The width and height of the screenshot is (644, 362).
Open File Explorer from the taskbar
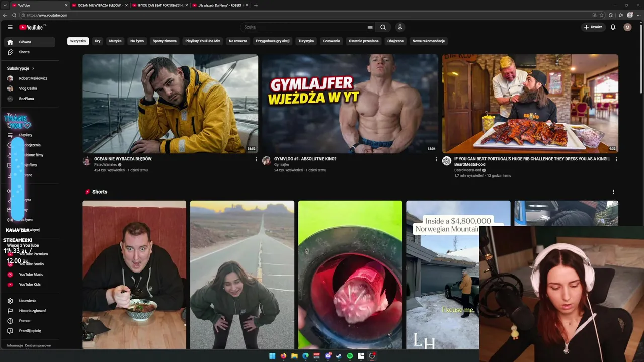294,356
